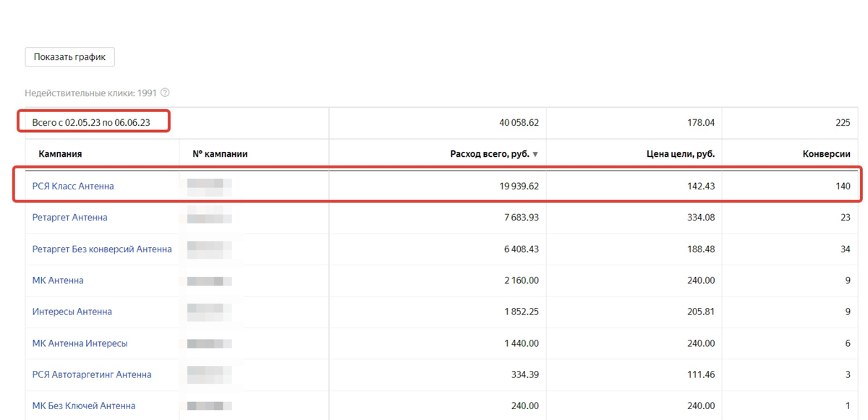The width and height of the screenshot is (868, 420).
Task: Click conversions value 23
Action: pos(845,217)
